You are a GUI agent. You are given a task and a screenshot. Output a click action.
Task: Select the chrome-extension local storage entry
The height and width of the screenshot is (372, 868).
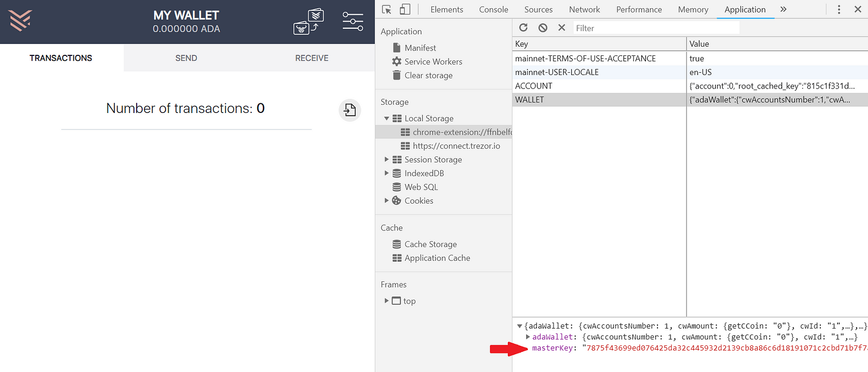click(443, 132)
